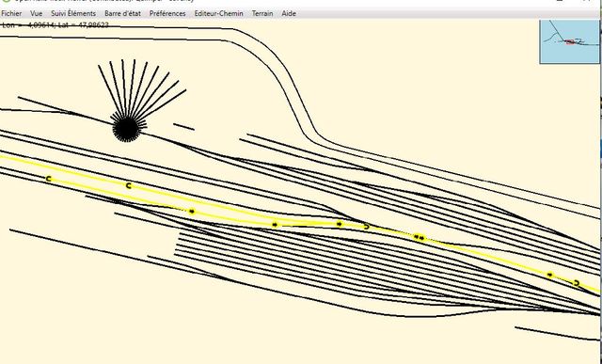Select the arrow node where the lower yellow branch begins
The image size is (602, 364).
192,212
